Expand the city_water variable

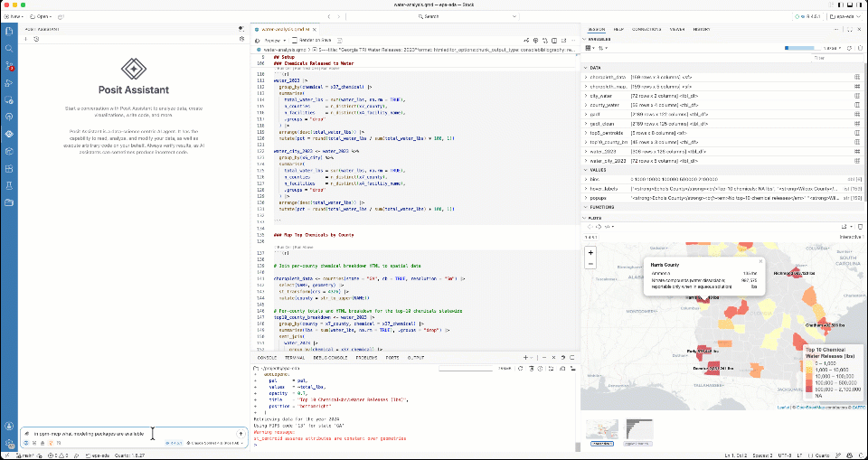click(586, 96)
